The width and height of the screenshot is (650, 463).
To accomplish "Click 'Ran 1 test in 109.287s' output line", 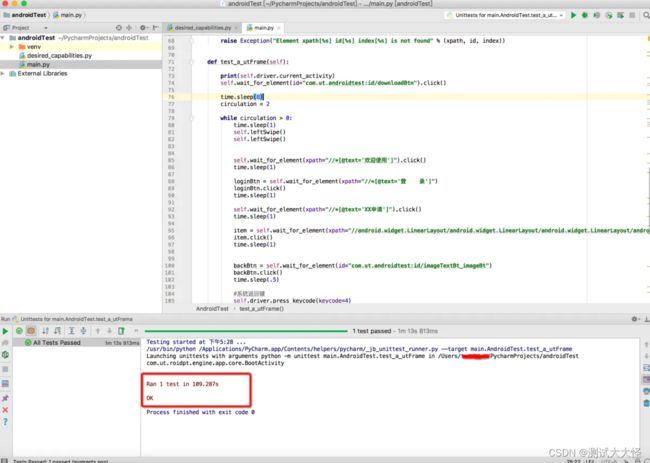I will 182,384.
